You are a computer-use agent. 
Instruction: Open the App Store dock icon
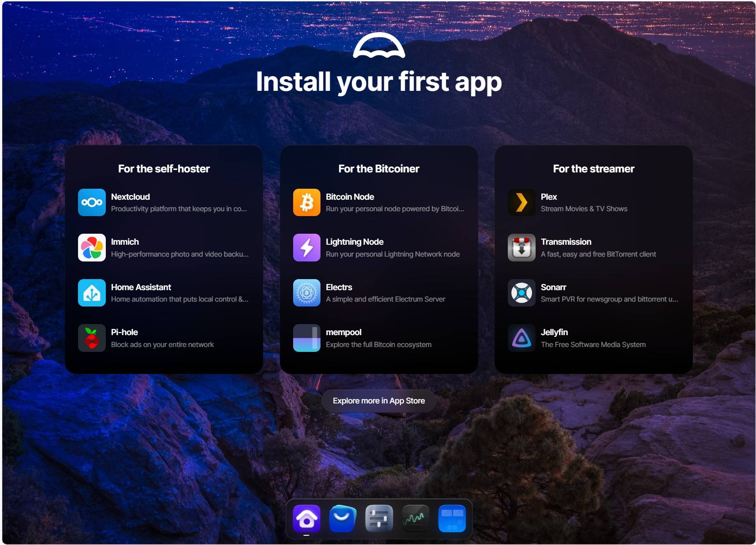[343, 519]
